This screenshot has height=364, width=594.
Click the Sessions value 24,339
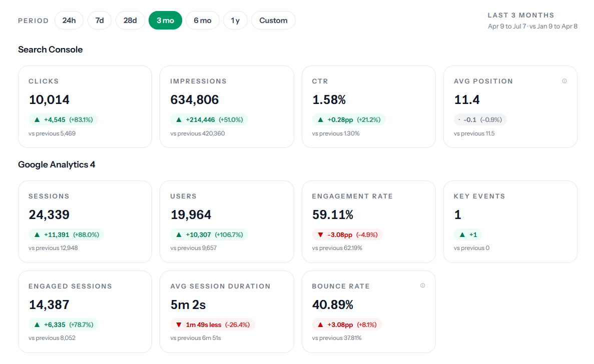[49, 215]
